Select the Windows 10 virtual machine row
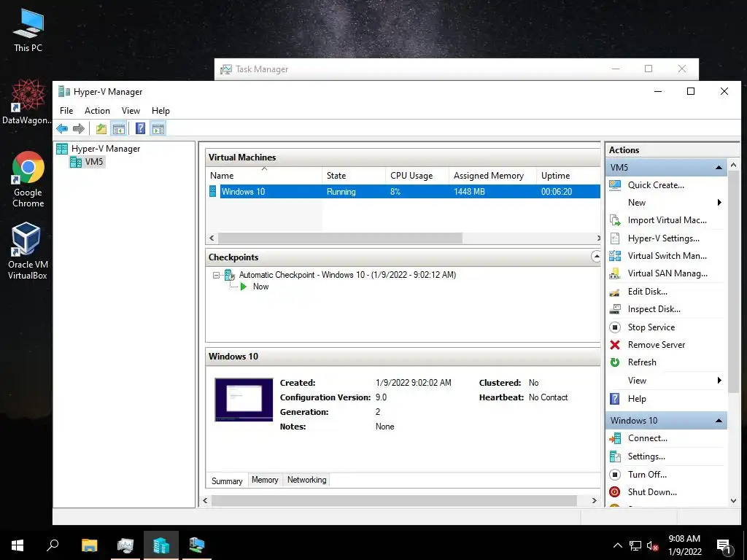Viewport: 747px width, 560px height. tap(404, 192)
